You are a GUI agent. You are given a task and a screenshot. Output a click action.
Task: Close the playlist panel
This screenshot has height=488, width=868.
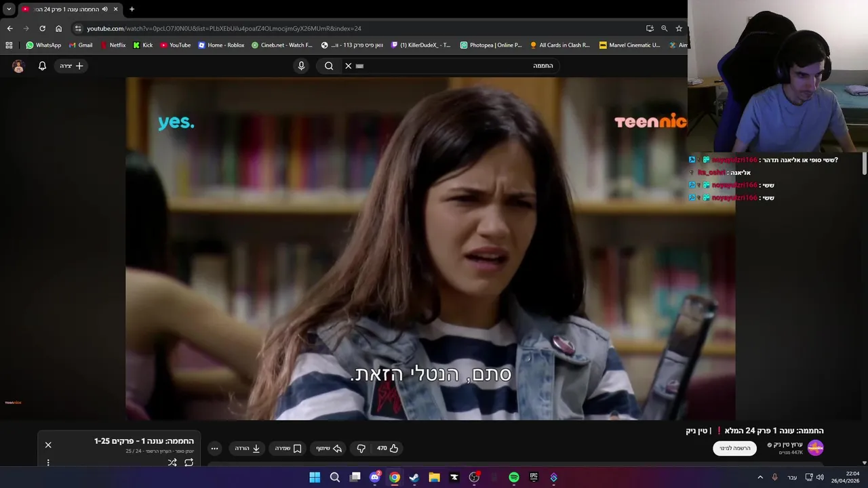coord(48,445)
